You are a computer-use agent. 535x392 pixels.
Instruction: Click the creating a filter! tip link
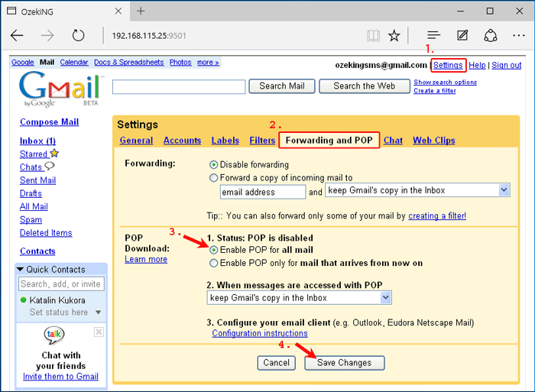coord(437,216)
